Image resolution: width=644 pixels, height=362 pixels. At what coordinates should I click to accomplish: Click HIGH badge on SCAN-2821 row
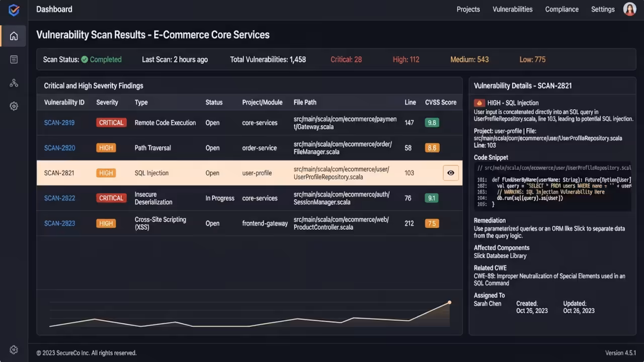[106, 173]
